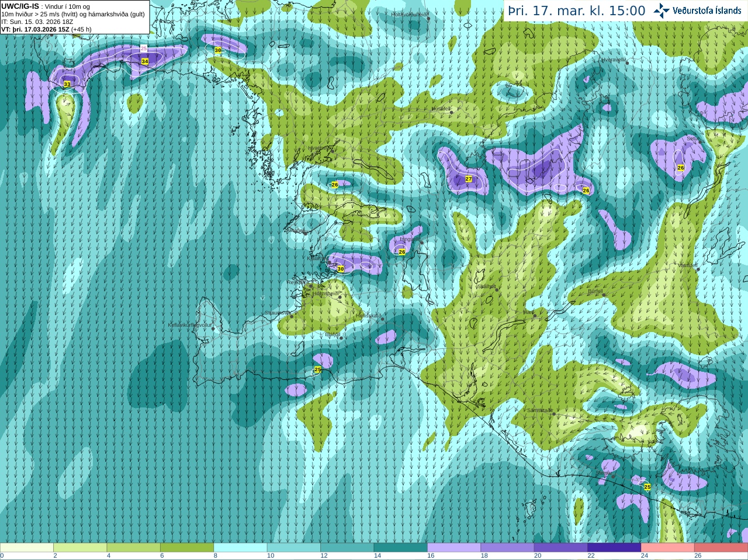Click the Hveravellir station label
Viewport: 748px width, 560px height.
coord(614,60)
